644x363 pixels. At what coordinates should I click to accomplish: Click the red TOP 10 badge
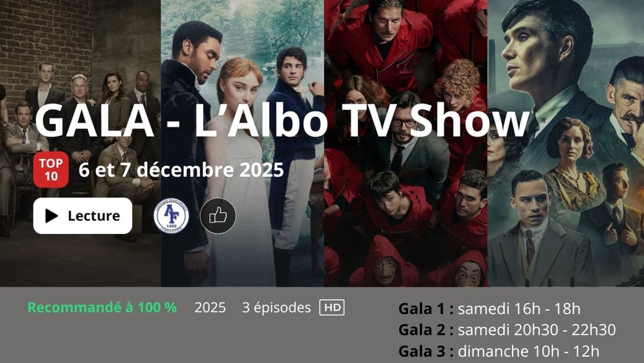point(51,169)
